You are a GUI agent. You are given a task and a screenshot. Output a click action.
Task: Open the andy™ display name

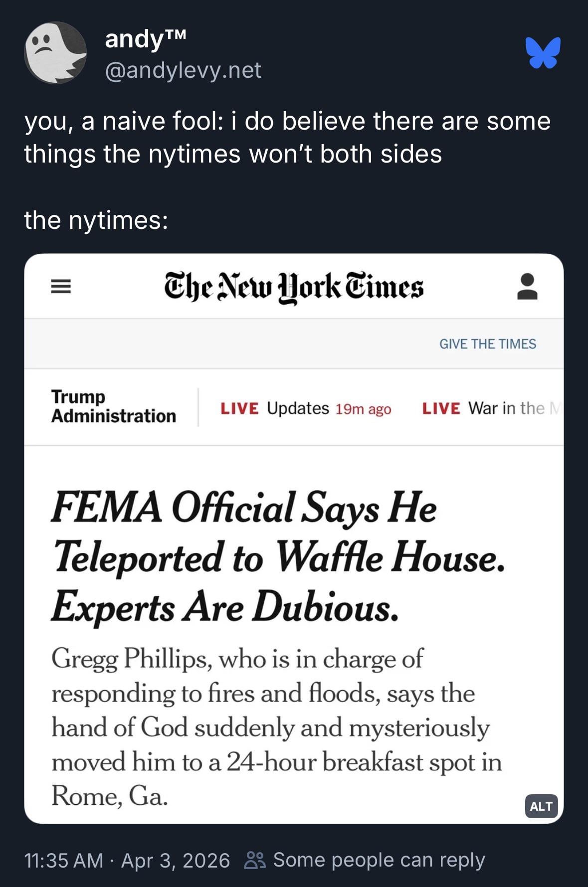coord(146,38)
